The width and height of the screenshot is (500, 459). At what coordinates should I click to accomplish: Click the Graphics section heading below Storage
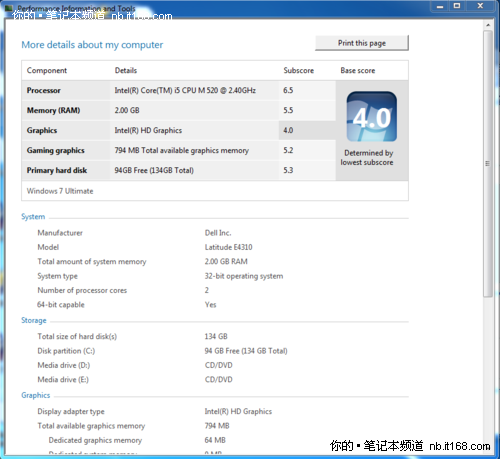point(36,395)
